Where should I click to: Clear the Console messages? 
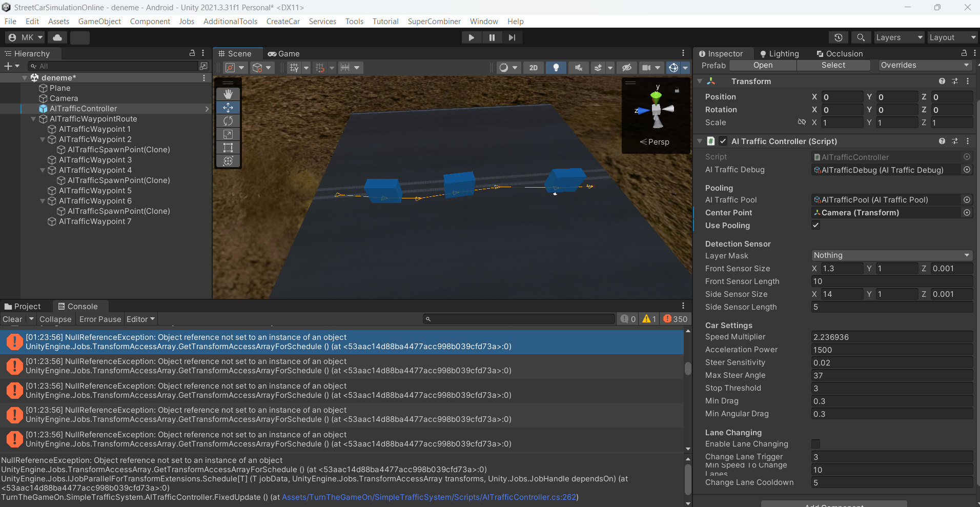(12, 319)
